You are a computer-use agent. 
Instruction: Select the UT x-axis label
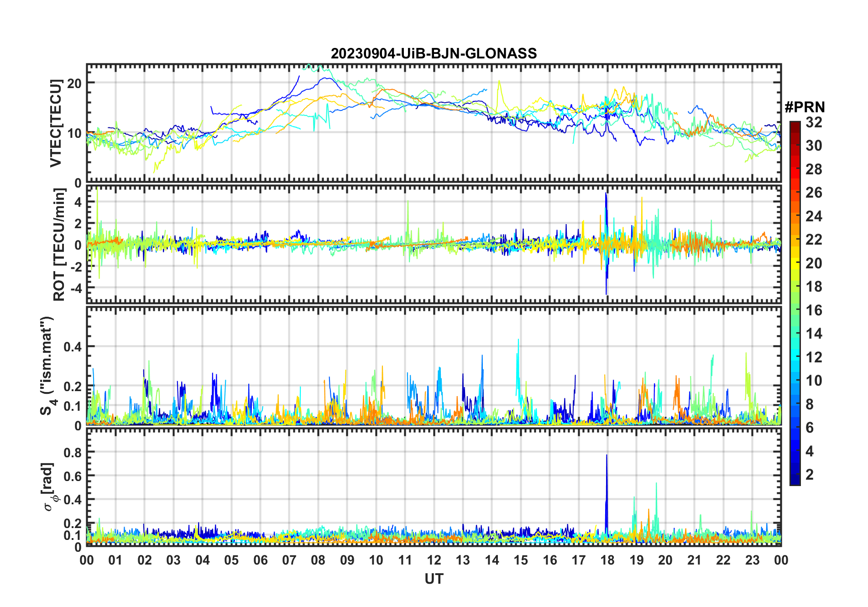coord(434,579)
